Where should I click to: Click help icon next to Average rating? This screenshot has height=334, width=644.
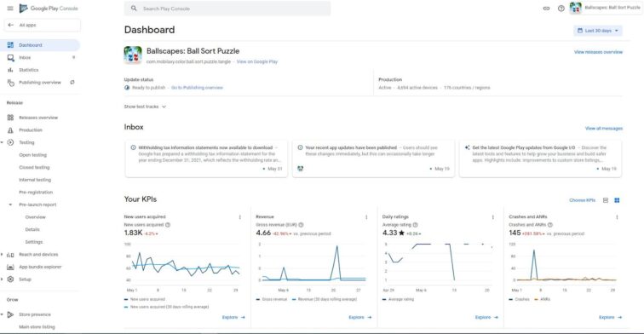[415, 225]
